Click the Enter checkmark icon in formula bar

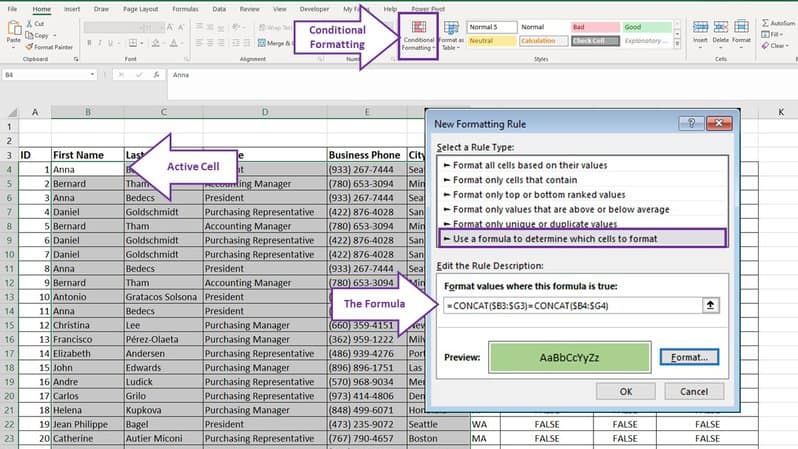coord(138,75)
